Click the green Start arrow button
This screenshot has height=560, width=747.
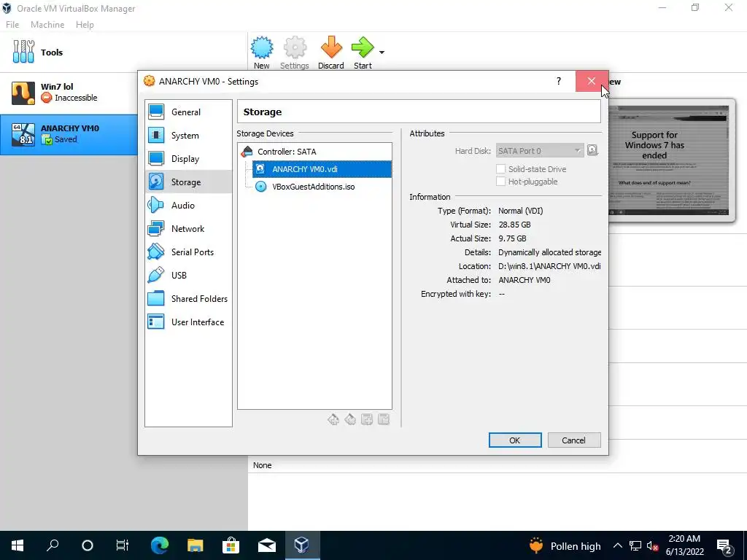363,52
